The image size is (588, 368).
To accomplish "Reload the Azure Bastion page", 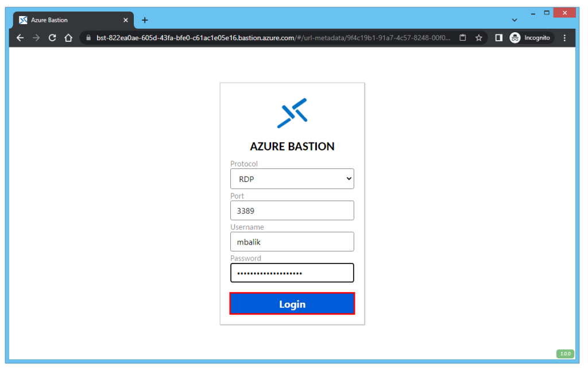I will point(52,38).
